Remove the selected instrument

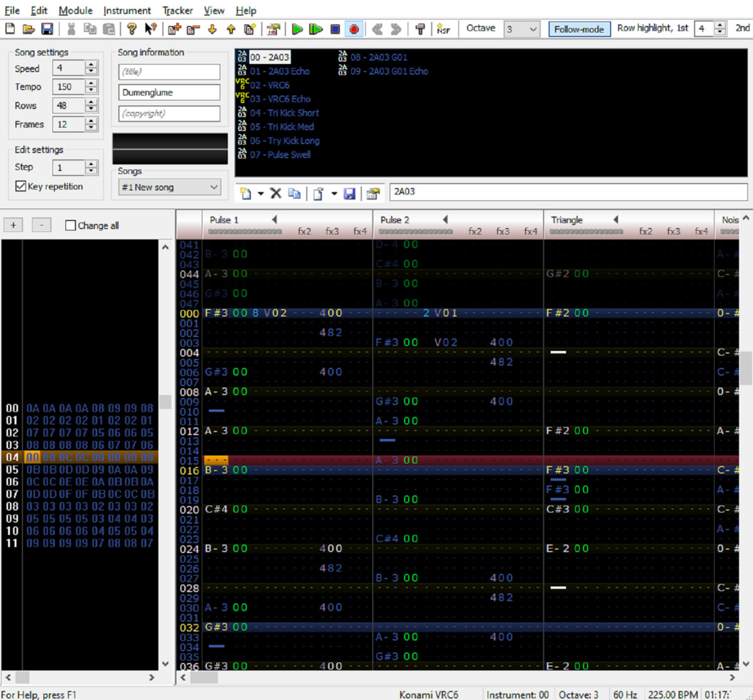[x=275, y=193]
